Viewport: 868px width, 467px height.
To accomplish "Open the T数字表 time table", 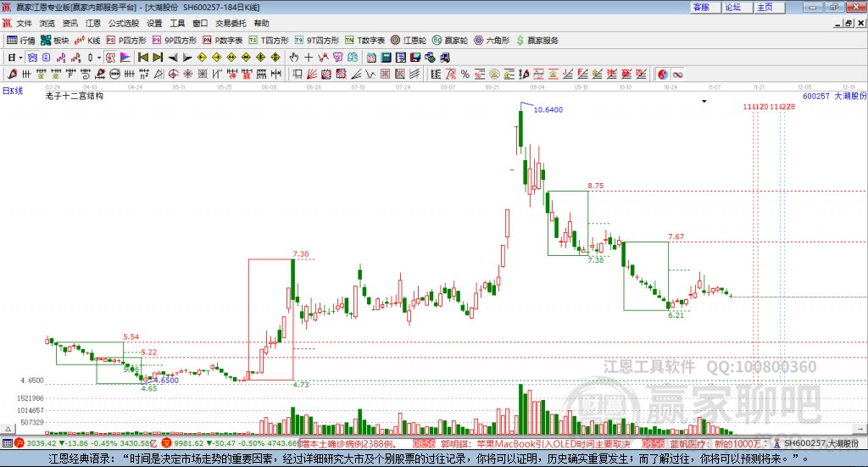I will (x=364, y=41).
